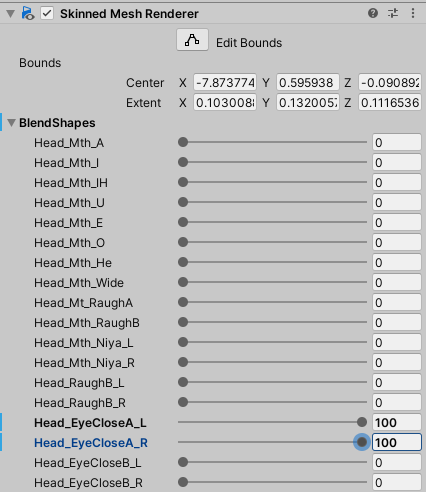Click the Head_RaughB_L slider handle
426x492 pixels.
(183, 382)
